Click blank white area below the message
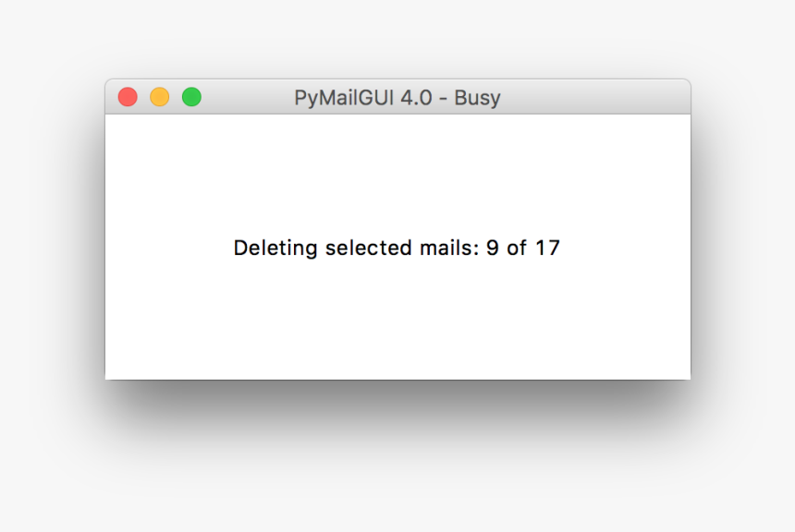 (397, 323)
